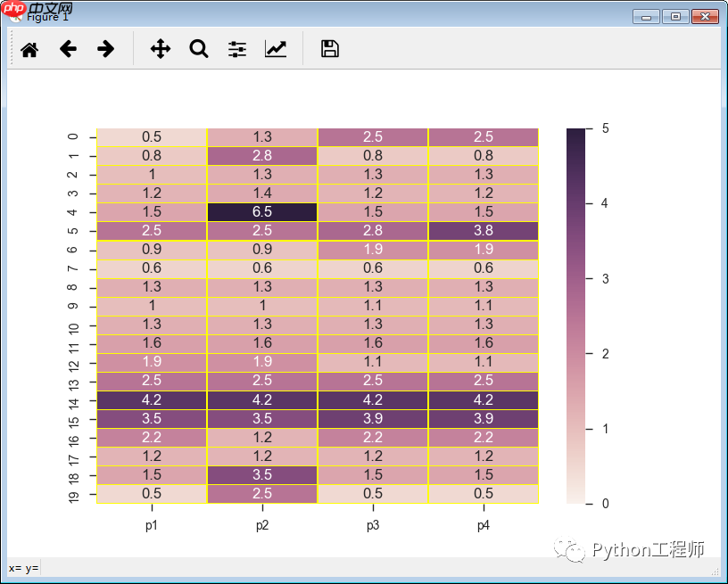This screenshot has height=584, width=728.
Task: Enable the Zoom-to-rectangle magnifier tool
Action: 198,48
